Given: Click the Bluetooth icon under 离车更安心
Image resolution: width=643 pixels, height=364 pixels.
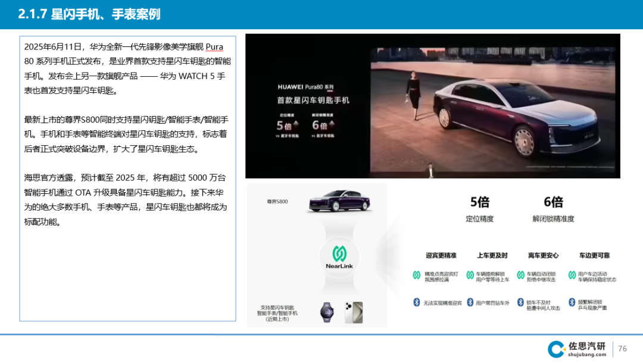Looking at the screenshot, I should (520, 302).
